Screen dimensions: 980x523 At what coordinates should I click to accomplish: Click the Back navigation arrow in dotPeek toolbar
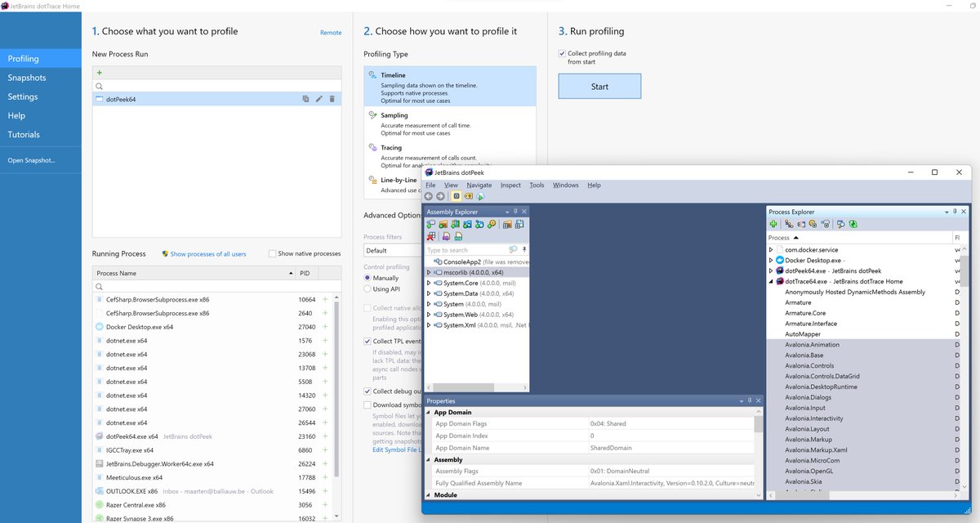point(429,196)
